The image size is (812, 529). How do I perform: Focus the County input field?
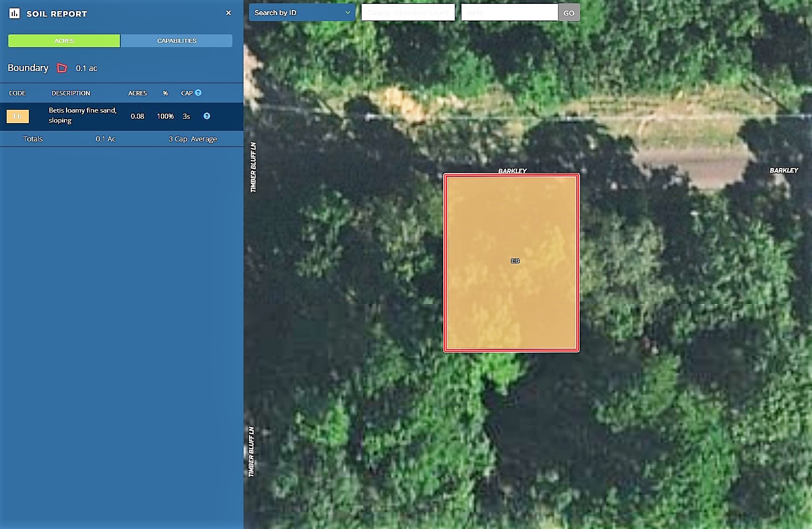[x=408, y=13]
